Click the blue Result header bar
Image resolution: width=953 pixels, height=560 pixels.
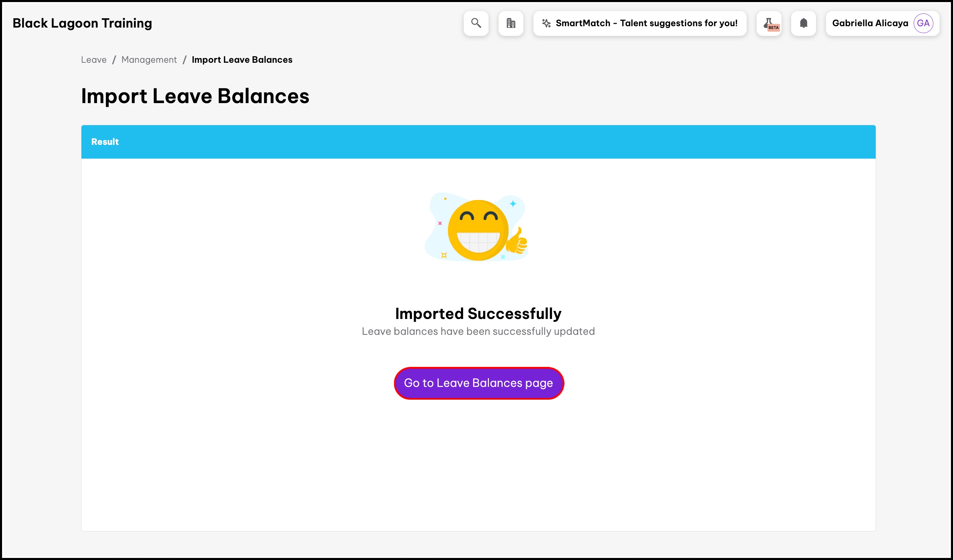pyautogui.click(x=478, y=142)
